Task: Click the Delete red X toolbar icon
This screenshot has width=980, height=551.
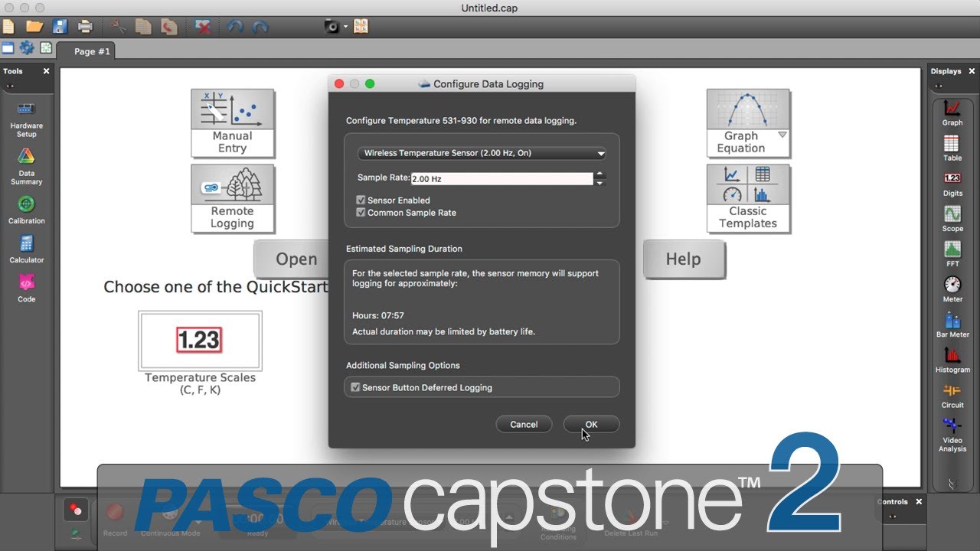Action: click(202, 26)
